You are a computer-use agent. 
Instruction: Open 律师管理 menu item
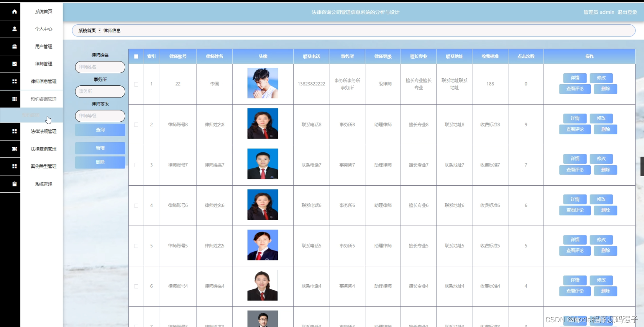(43, 64)
